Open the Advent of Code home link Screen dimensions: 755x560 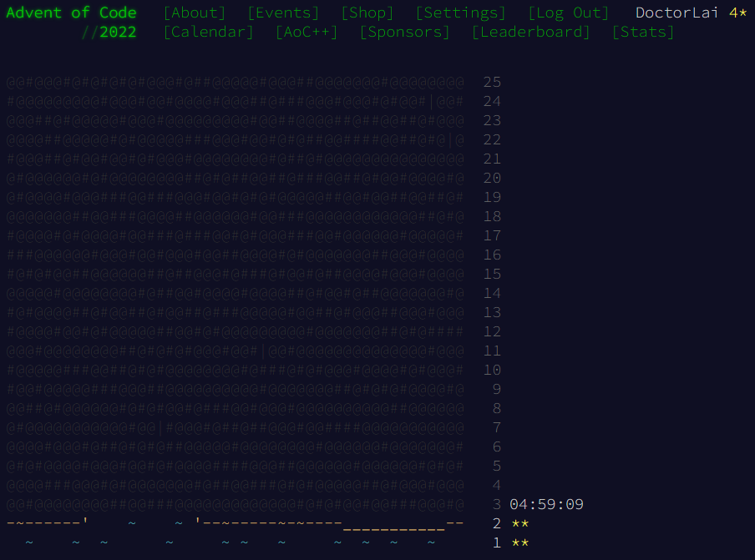coord(71,13)
